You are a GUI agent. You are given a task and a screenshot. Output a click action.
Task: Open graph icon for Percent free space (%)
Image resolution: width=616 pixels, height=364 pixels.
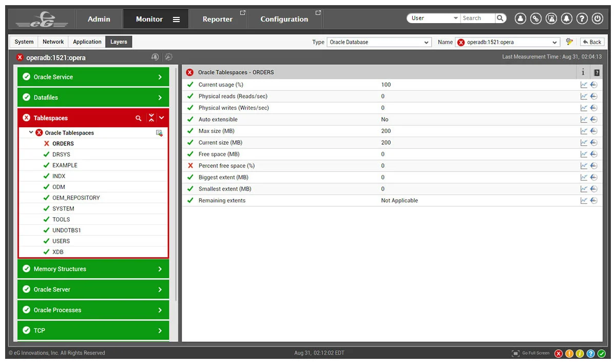pos(584,166)
